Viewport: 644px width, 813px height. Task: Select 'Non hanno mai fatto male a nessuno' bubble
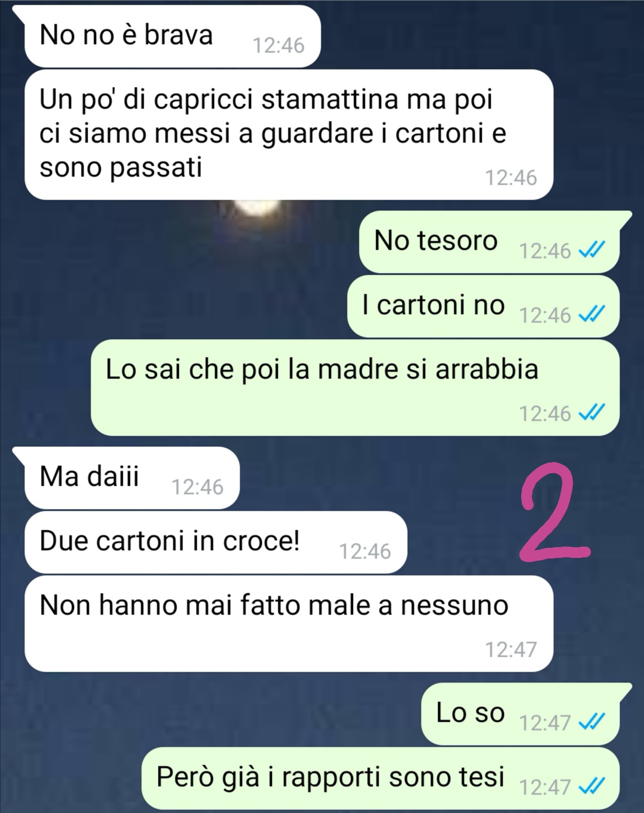(x=289, y=623)
